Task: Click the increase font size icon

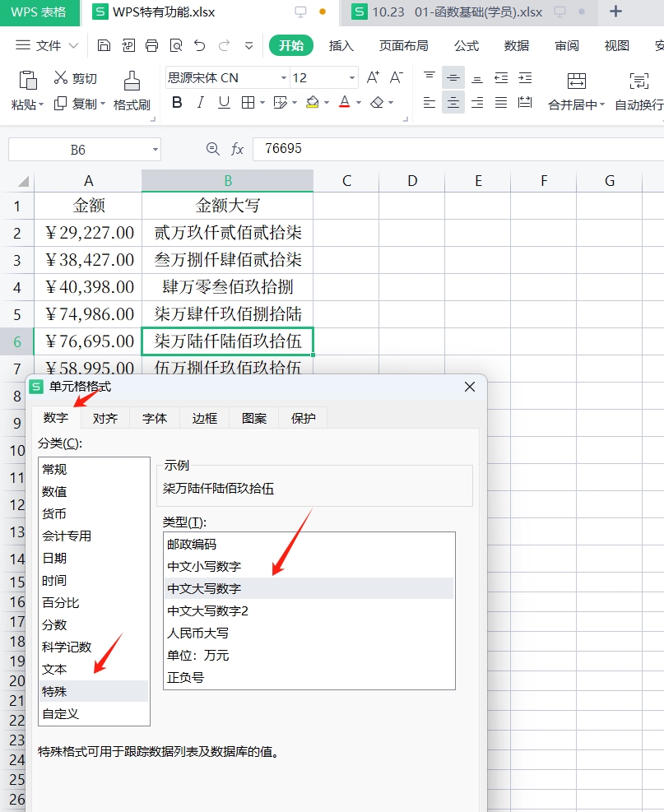Action: [x=373, y=77]
